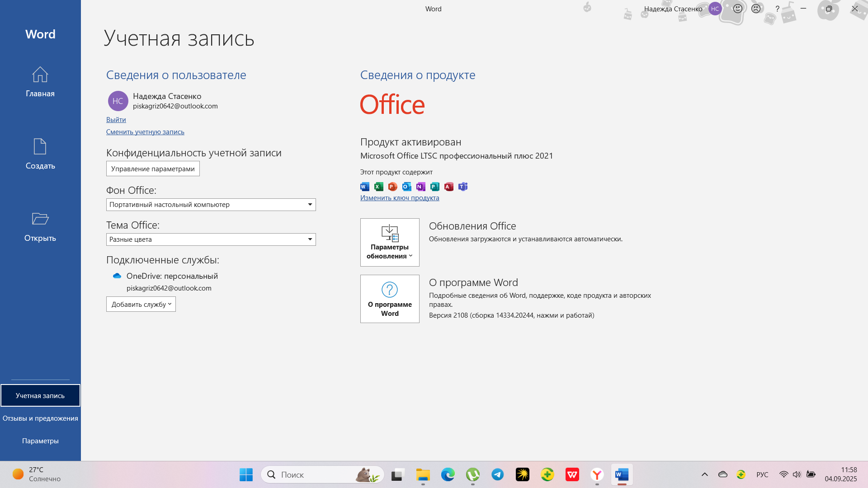Click the question mark help icon
The width and height of the screenshot is (868, 488).
click(777, 9)
